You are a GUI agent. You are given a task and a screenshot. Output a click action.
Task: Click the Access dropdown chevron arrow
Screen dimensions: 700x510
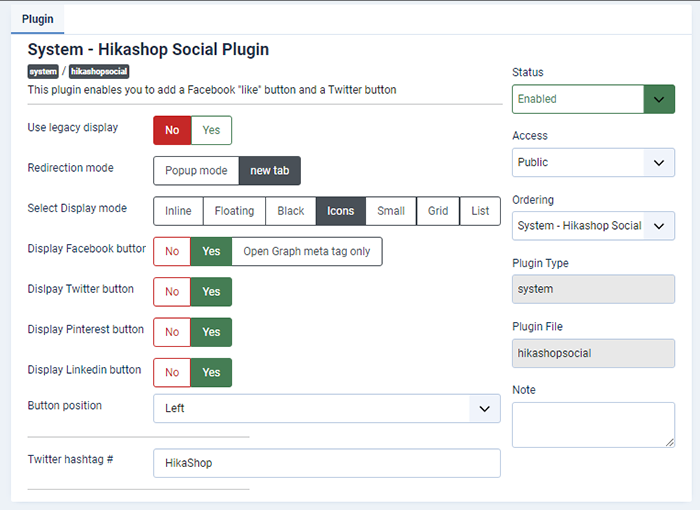click(659, 163)
